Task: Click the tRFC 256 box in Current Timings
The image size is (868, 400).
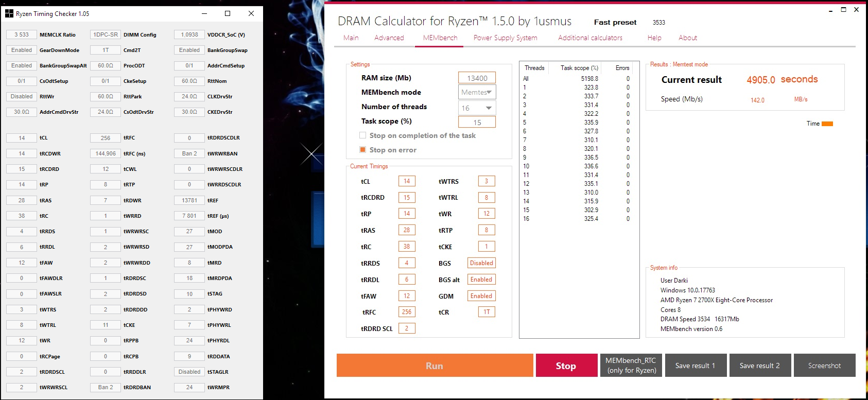Action: click(x=407, y=312)
